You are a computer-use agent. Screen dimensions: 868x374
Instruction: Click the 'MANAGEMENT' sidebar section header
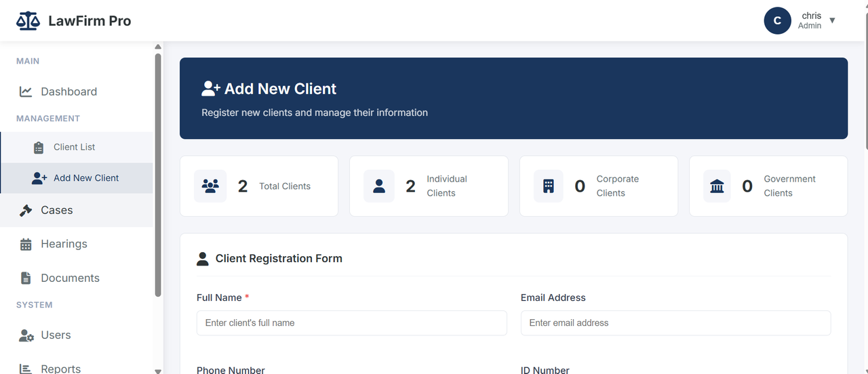coord(48,119)
